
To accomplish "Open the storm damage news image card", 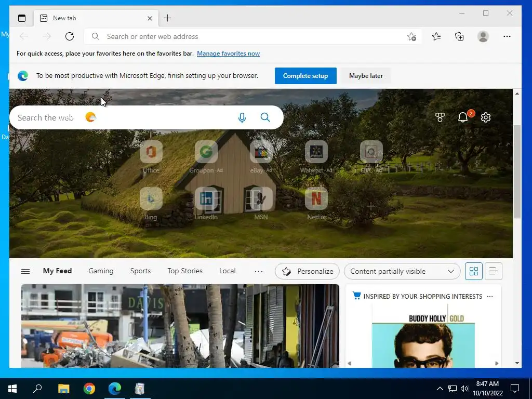I will pos(180,326).
